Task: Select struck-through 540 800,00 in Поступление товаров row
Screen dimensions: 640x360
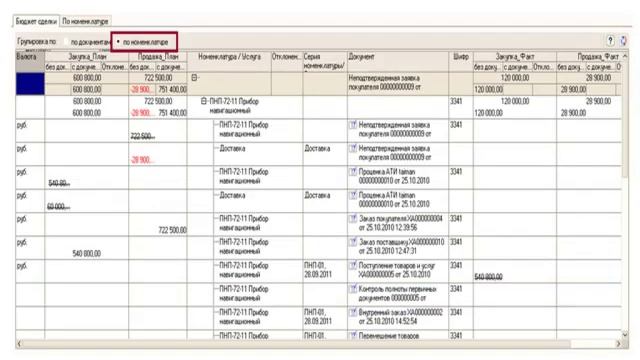Action: click(x=488, y=277)
